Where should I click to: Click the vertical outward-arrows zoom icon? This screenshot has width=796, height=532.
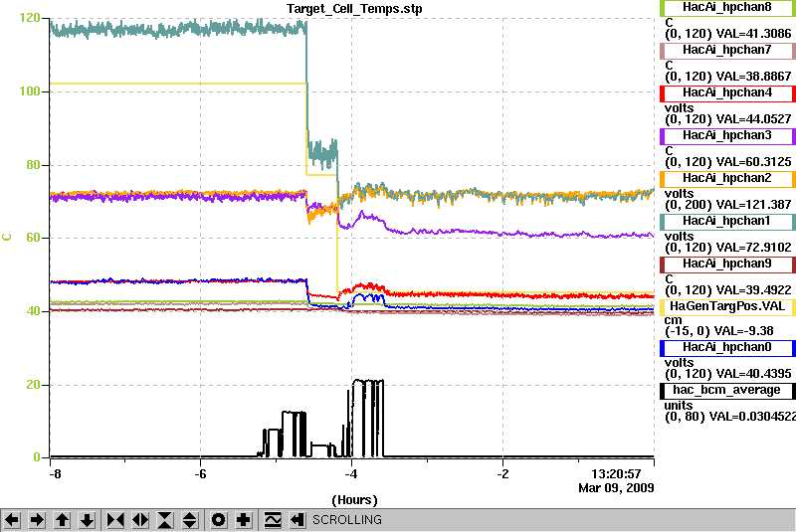(190, 520)
